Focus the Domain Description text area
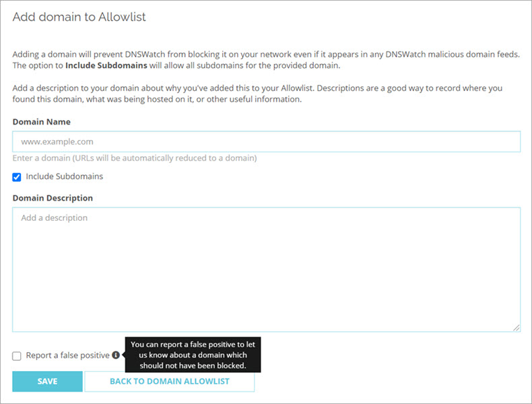 [267, 269]
